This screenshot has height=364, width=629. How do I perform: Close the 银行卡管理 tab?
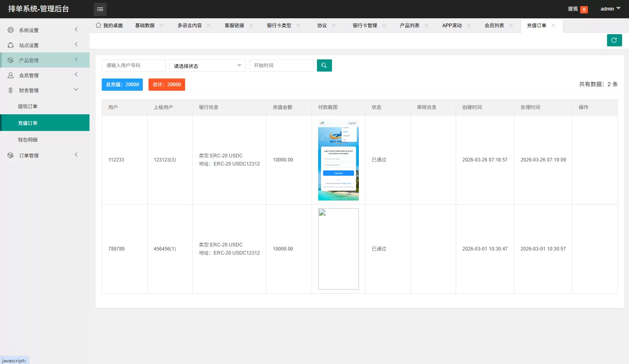point(384,26)
